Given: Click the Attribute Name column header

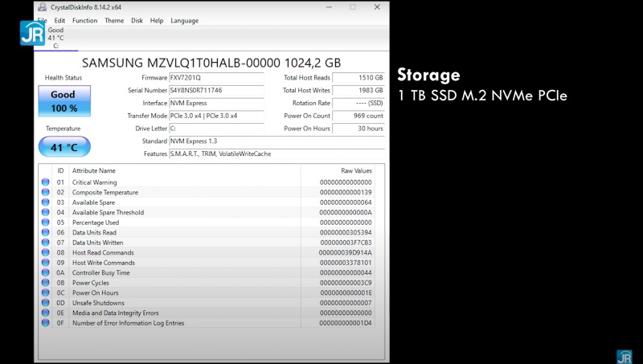Looking at the screenshot, I should coord(94,170).
